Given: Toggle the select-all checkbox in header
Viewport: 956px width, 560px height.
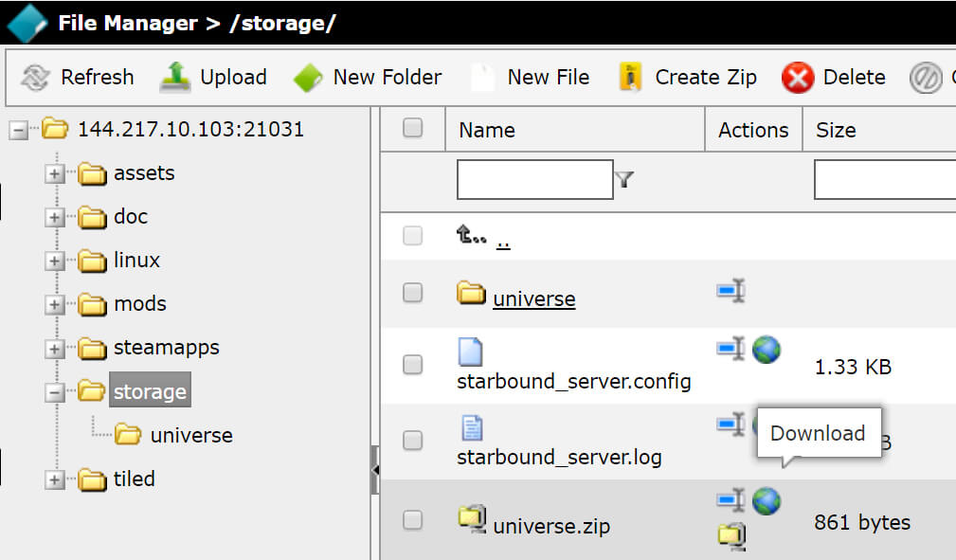Looking at the screenshot, I should (413, 128).
